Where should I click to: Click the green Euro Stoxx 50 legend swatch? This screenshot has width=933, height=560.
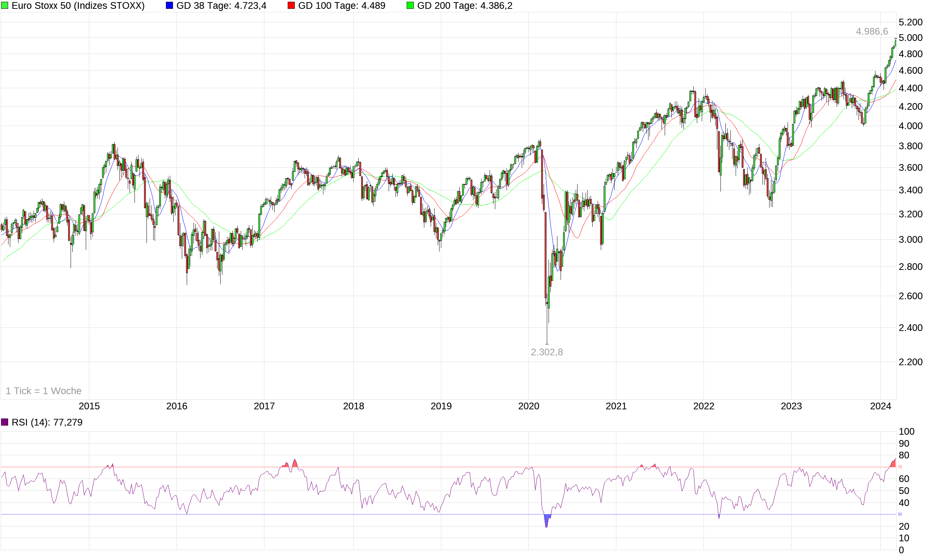5,6
